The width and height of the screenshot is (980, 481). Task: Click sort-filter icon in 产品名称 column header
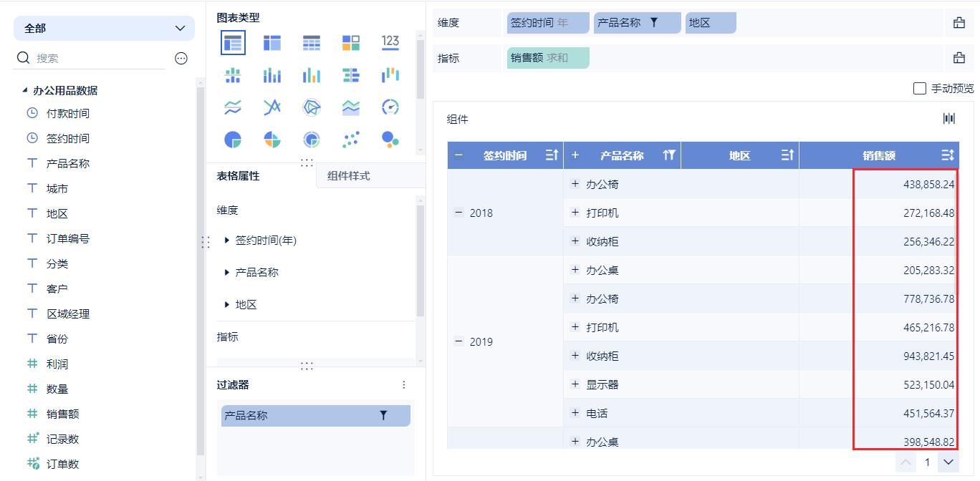tap(670, 155)
